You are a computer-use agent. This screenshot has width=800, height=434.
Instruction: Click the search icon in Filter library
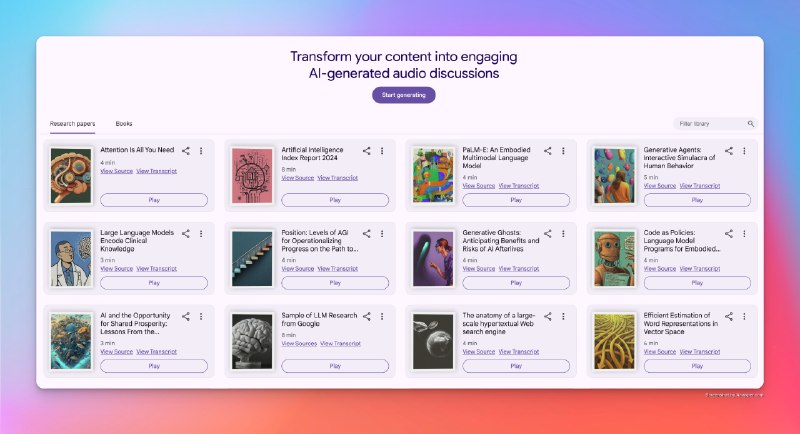[x=751, y=124]
